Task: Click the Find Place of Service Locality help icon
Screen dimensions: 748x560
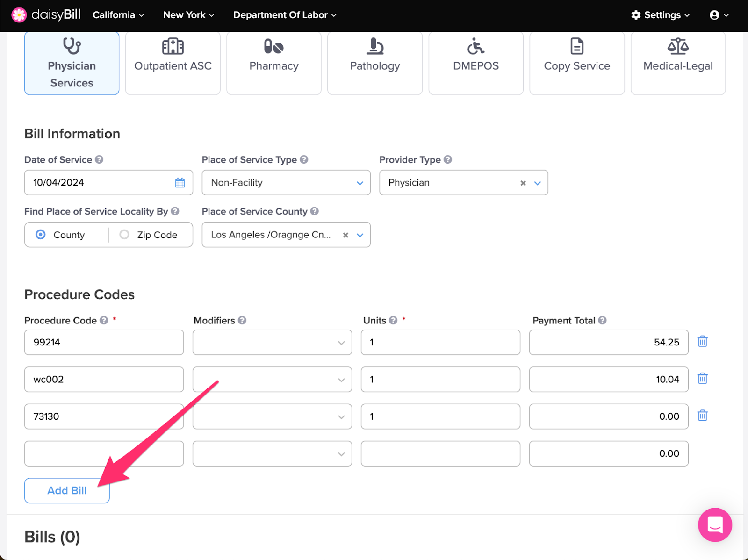Action: click(175, 211)
